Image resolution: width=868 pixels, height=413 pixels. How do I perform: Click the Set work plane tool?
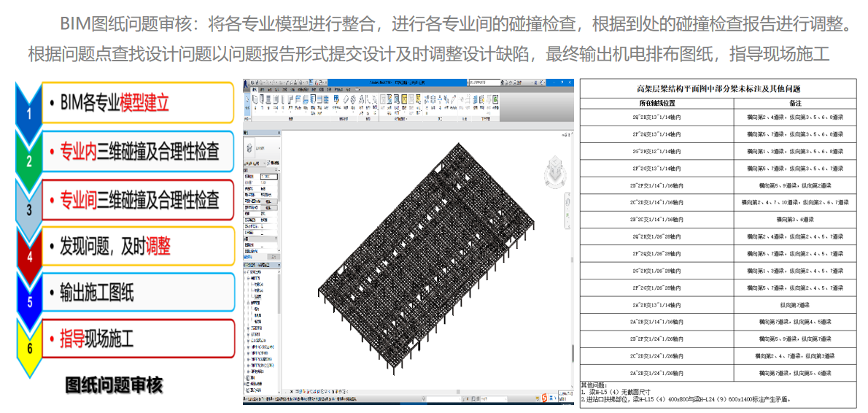pos(476,102)
